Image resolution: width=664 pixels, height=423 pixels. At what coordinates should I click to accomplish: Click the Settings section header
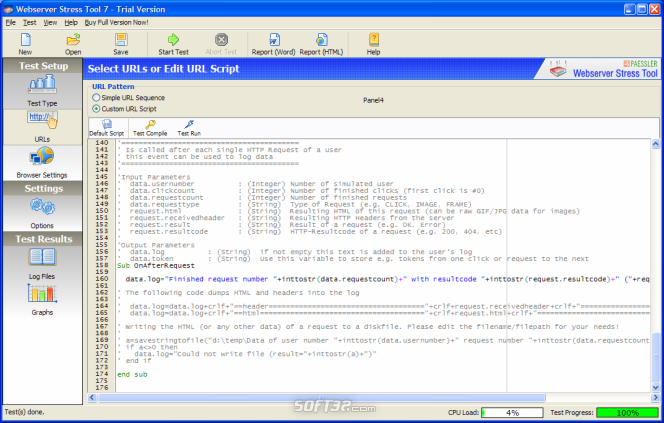click(x=43, y=188)
